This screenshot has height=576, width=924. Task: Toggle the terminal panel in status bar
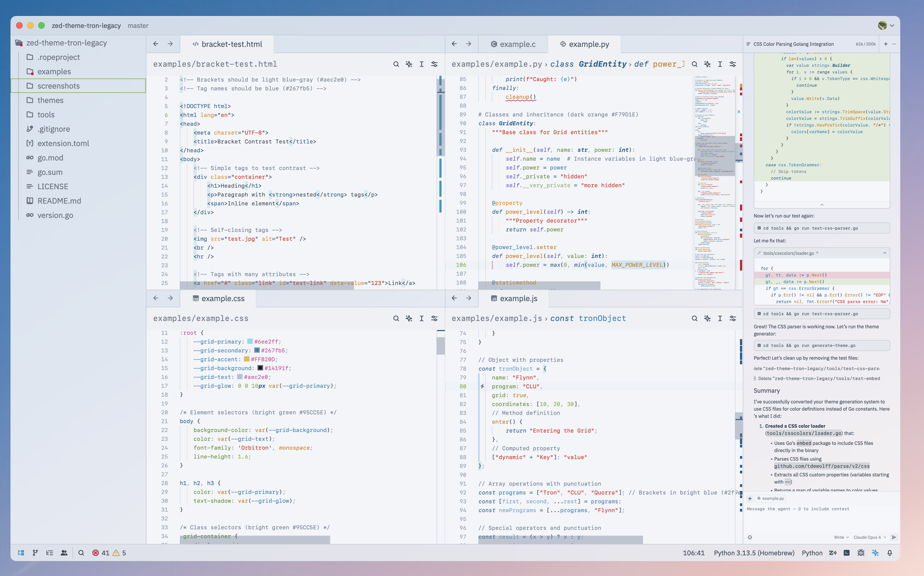coord(846,553)
